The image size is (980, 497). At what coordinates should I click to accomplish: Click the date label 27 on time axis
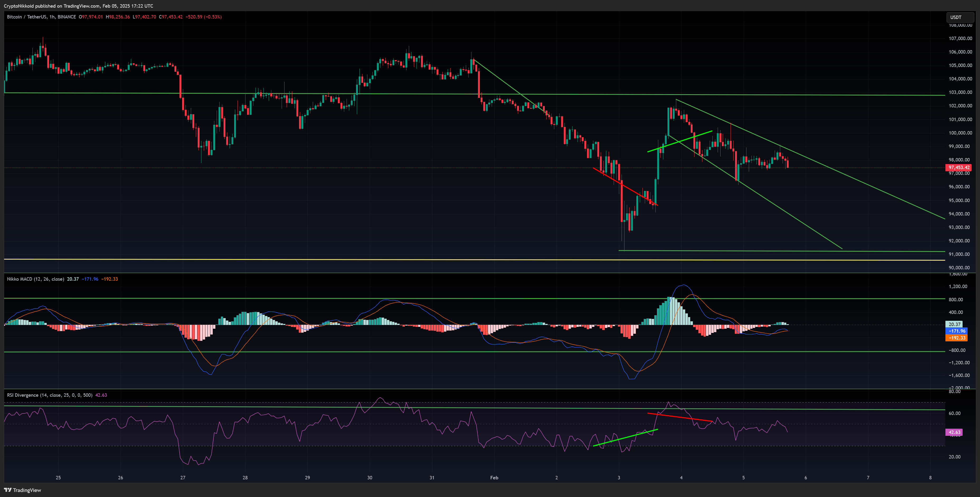click(x=183, y=477)
